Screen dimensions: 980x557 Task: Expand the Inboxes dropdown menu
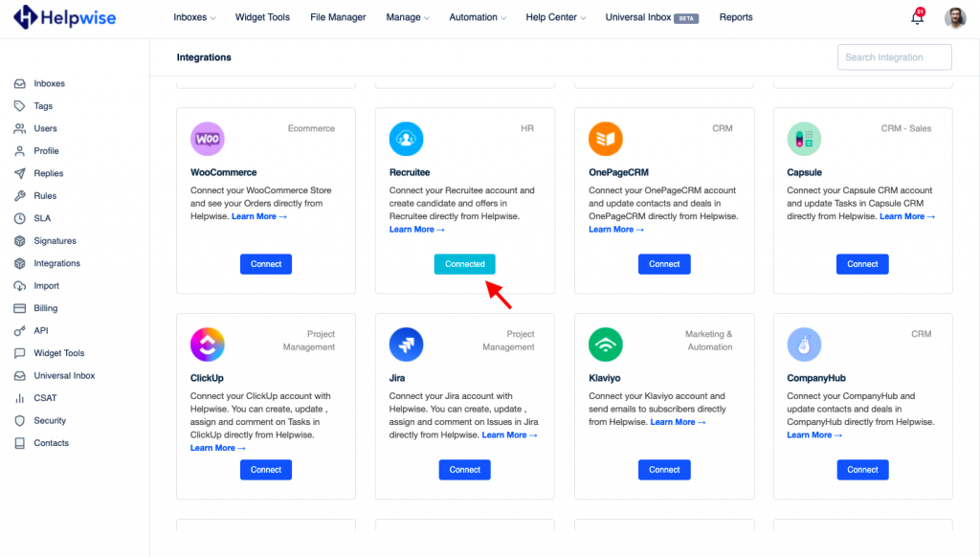click(194, 17)
